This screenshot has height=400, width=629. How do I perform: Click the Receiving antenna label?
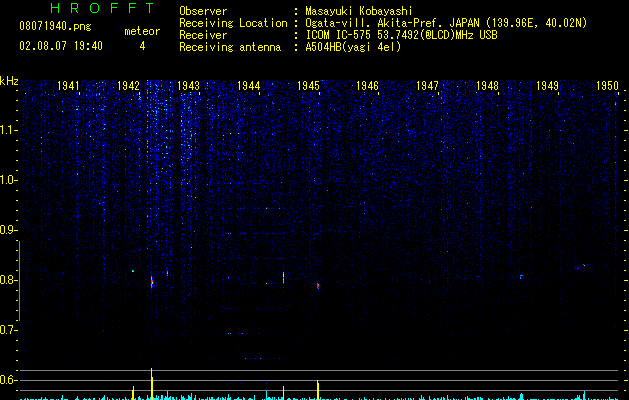pyautogui.click(x=230, y=47)
